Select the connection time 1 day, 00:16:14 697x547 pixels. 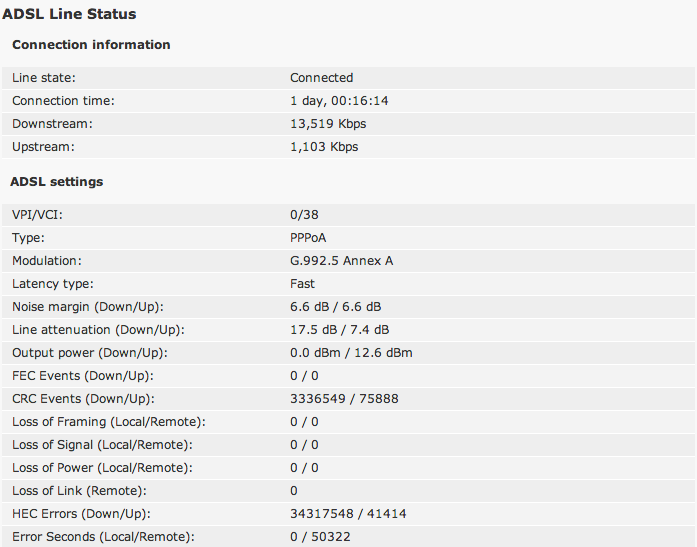pos(339,101)
